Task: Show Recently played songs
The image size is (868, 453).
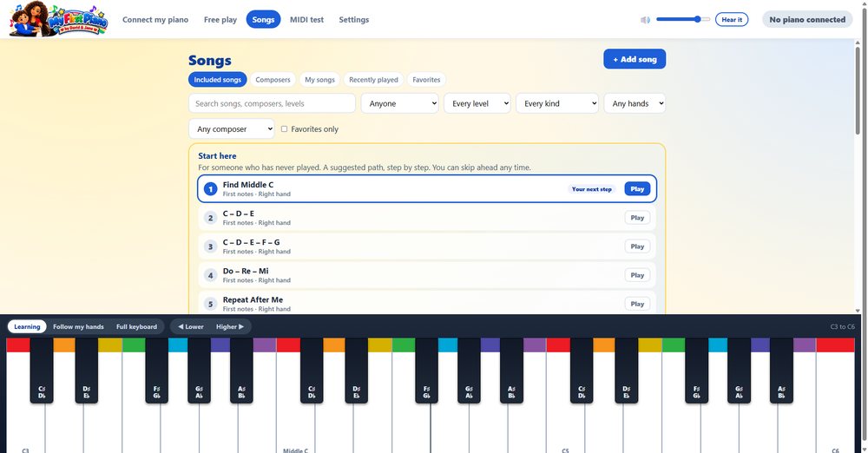Action: 373,80
